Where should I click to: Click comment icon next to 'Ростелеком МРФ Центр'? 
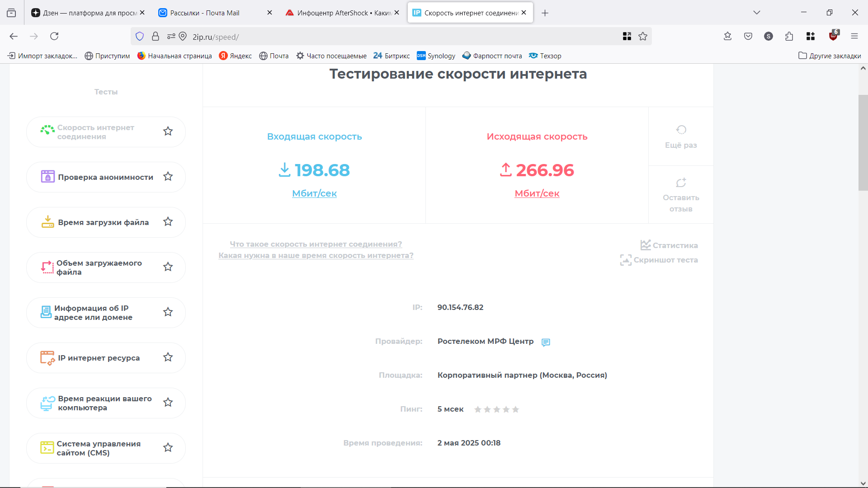(546, 342)
